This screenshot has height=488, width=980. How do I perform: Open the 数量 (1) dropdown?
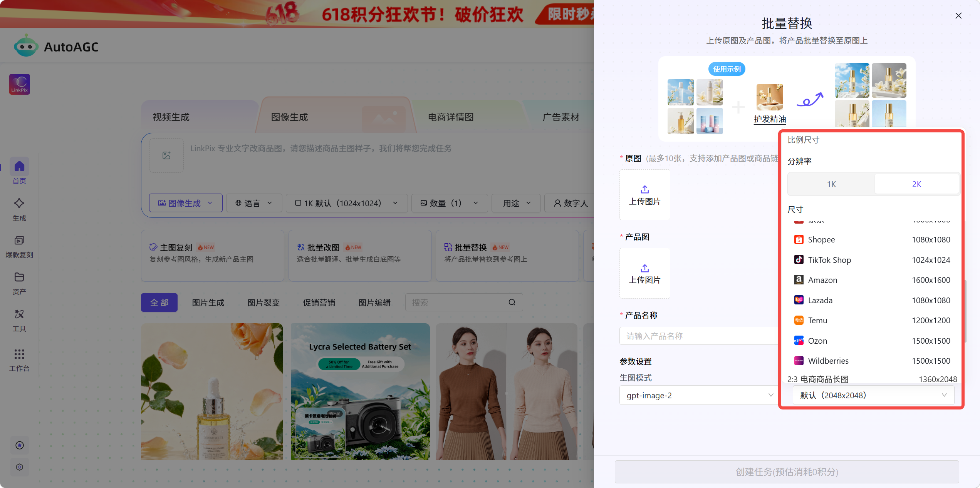point(450,203)
